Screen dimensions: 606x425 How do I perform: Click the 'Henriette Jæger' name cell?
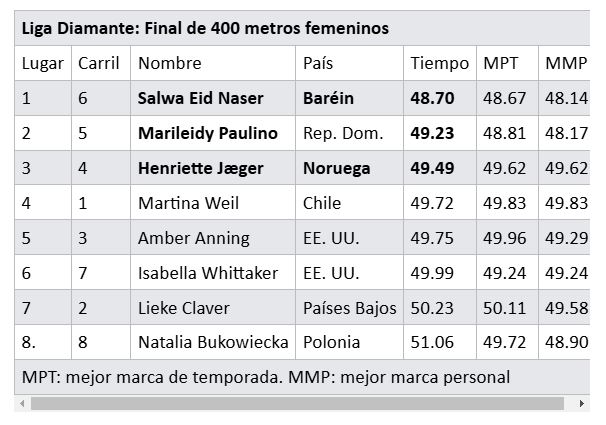(200, 168)
